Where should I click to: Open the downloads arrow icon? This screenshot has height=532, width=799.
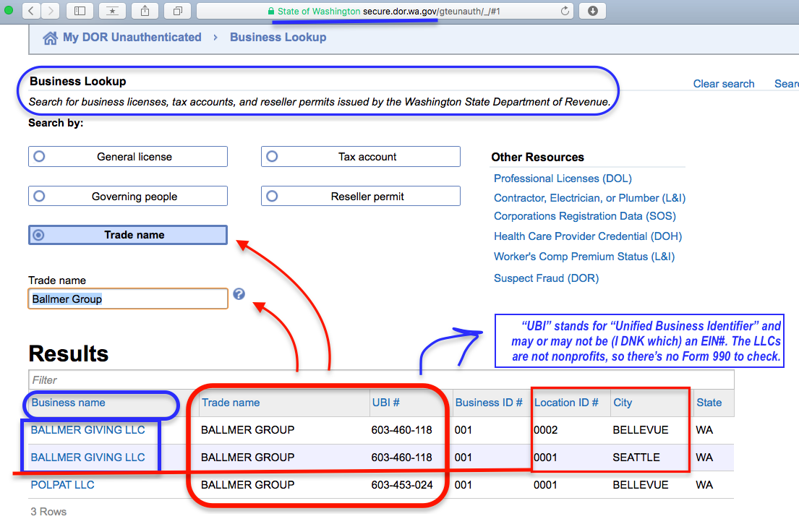(593, 11)
